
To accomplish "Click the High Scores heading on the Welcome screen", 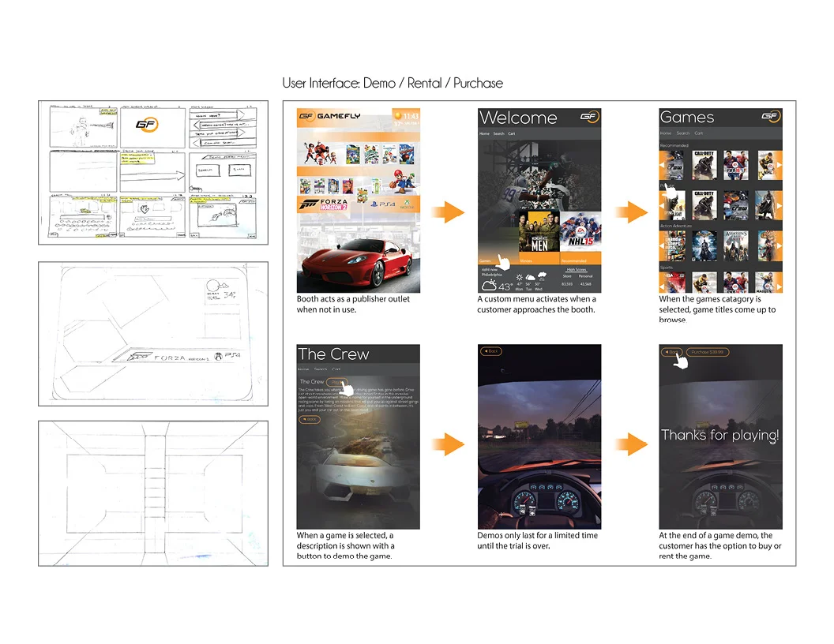I will pos(577,270).
